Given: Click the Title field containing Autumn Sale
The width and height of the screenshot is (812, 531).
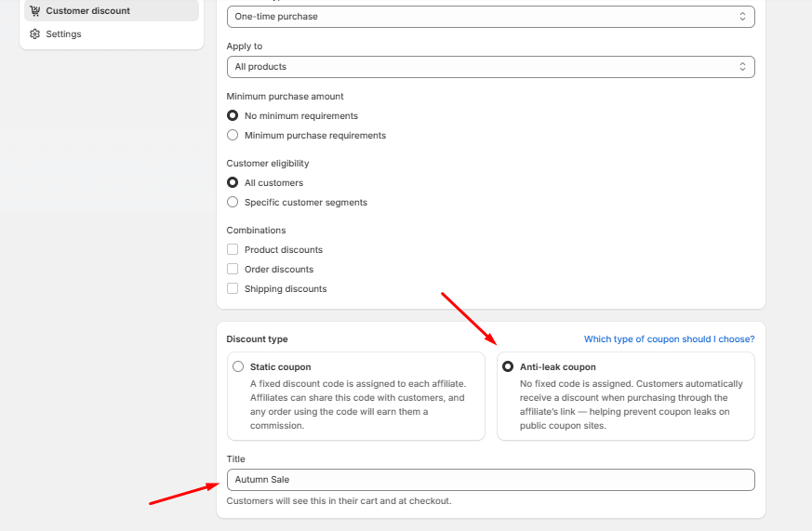Looking at the screenshot, I should 490,480.
